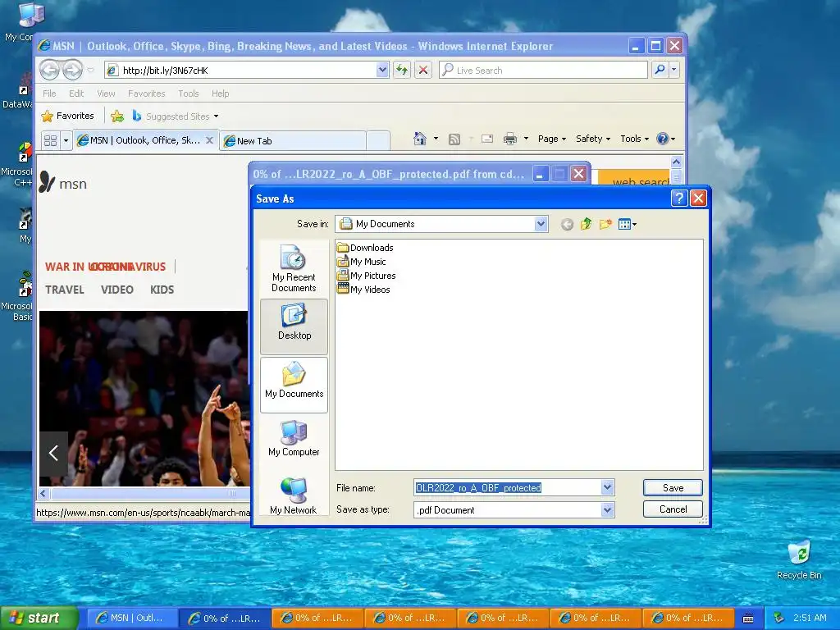This screenshot has height=630, width=840.
Task: Click the RSS Feeds icon
Action: [454, 139]
